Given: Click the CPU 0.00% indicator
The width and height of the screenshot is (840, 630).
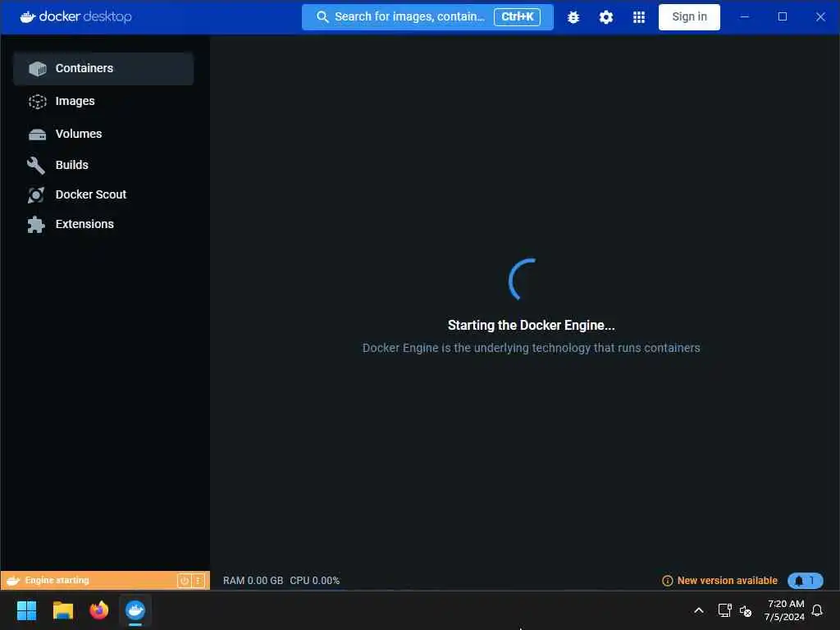Looking at the screenshot, I should (314, 580).
